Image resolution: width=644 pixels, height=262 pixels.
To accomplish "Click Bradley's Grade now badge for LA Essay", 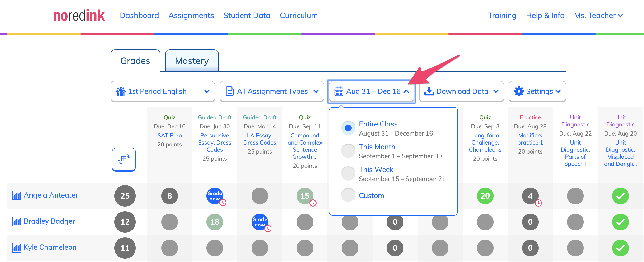I will click(260, 222).
